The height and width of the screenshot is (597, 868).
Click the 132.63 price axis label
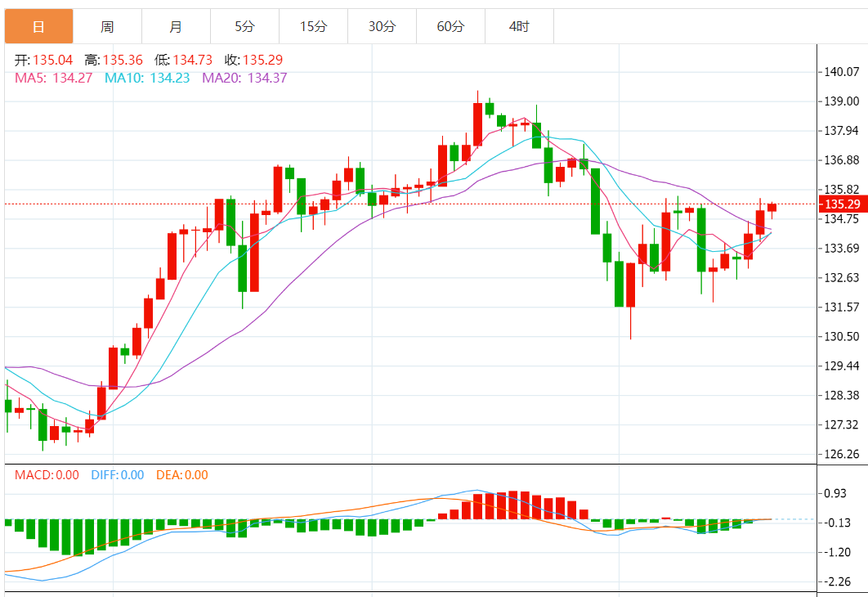coord(841,277)
